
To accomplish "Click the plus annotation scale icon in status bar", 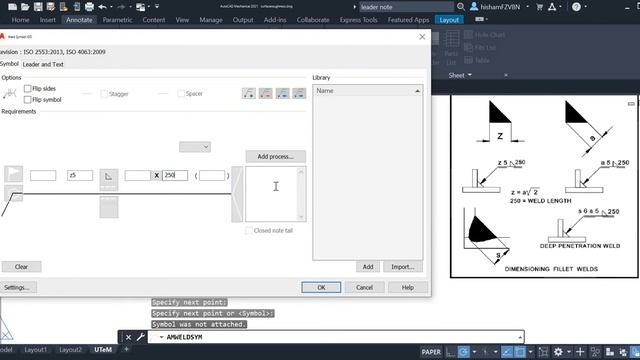I will (x=580, y=352).
